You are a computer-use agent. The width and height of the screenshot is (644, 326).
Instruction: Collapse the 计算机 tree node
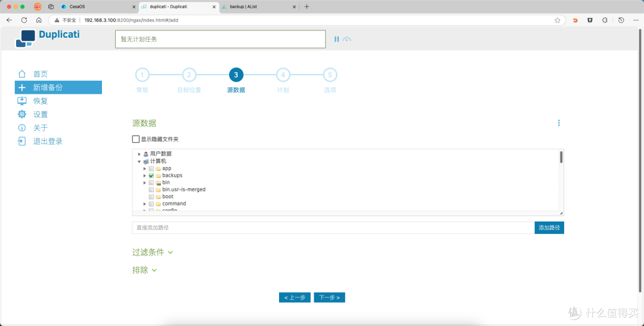[139, 162]
